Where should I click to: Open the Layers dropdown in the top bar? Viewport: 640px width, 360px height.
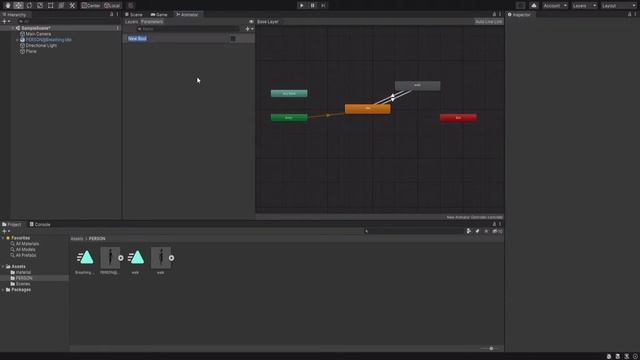[584, 6]
